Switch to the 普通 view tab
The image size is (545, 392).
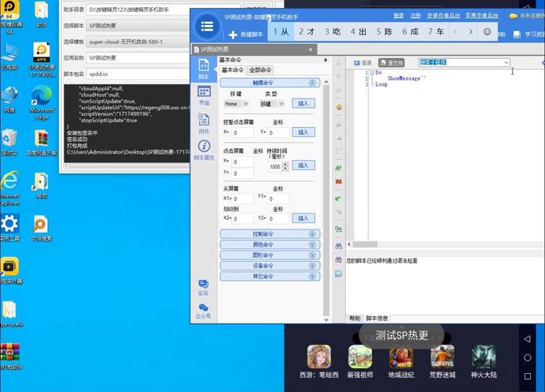tap(362, 63)
